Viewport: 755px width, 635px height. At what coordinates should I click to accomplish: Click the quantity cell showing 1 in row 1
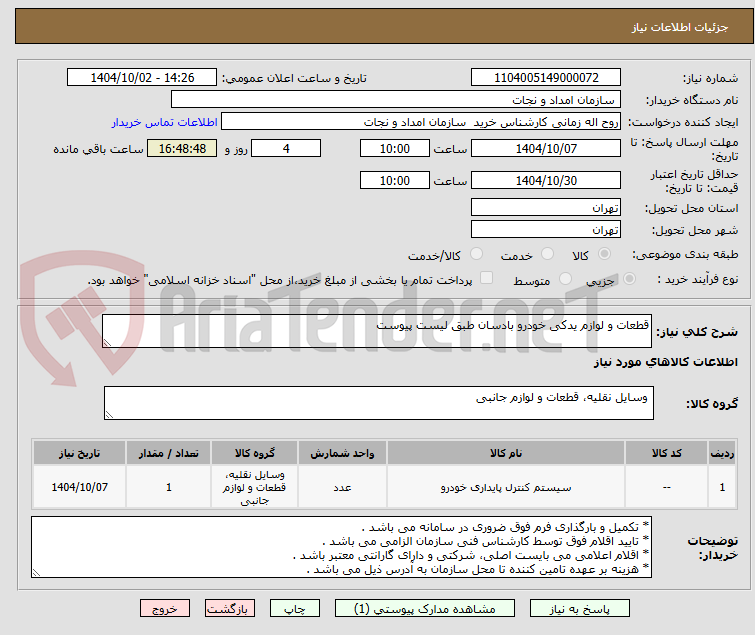click(x=169, y=488)
